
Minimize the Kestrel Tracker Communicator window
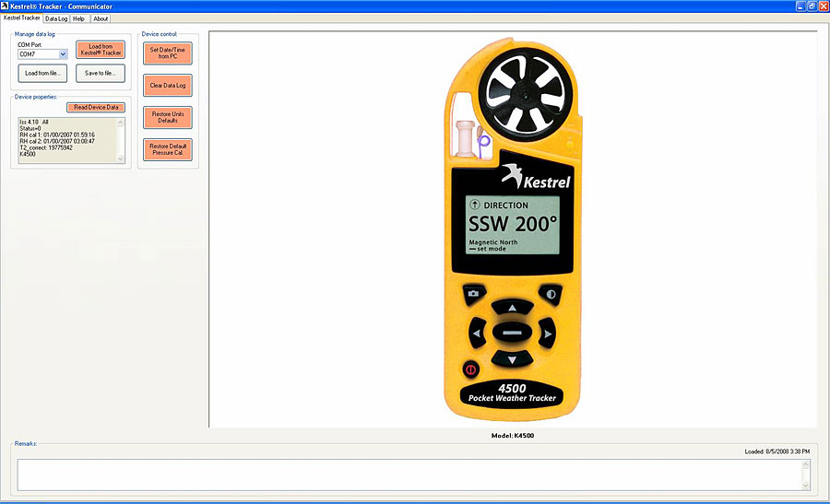coord(800,6)
